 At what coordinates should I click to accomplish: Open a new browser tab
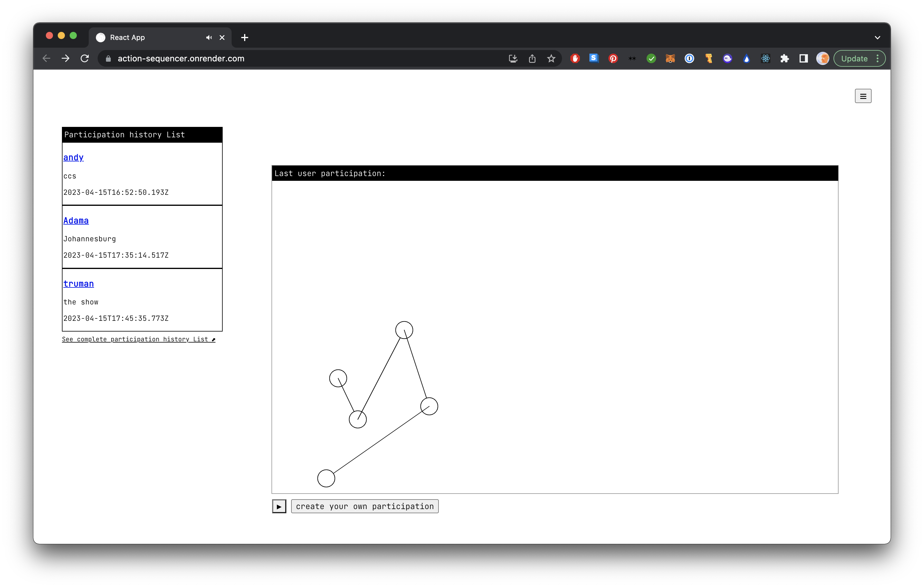(x=245, y=37)
